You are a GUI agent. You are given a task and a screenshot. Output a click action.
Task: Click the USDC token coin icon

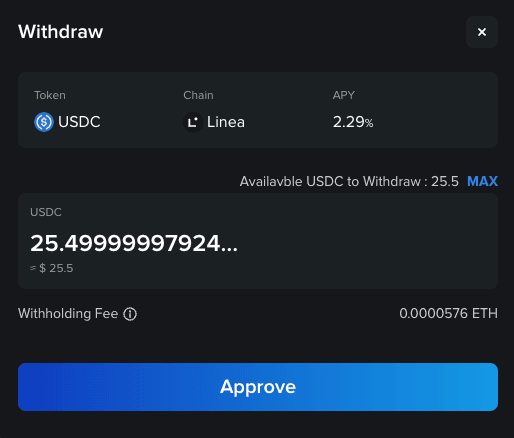[44, 122]
